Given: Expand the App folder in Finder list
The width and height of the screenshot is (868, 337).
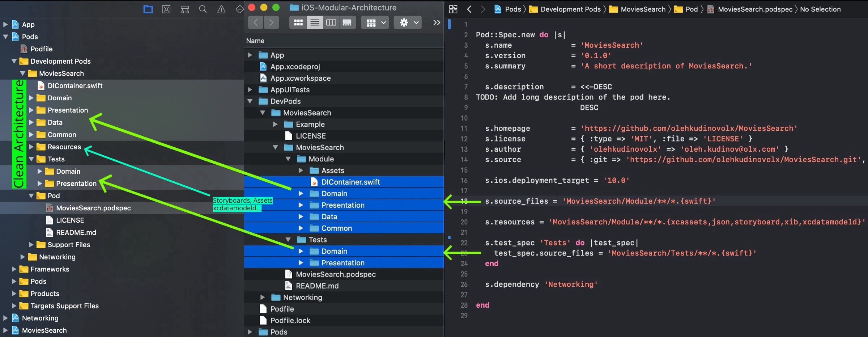Looking at the screenshot, I should [250, 55].
